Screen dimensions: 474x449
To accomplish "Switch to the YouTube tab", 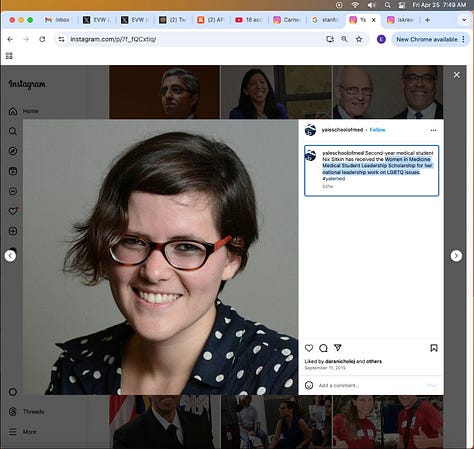I will (249, 20).
